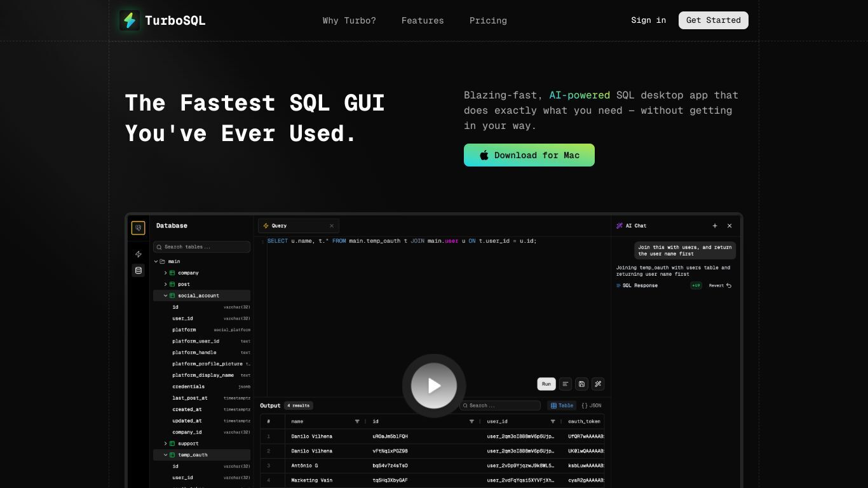Viewport: 868px width, 488px height.
Task: Click the user's chat message bubble
Action: (x=685, y=250)
